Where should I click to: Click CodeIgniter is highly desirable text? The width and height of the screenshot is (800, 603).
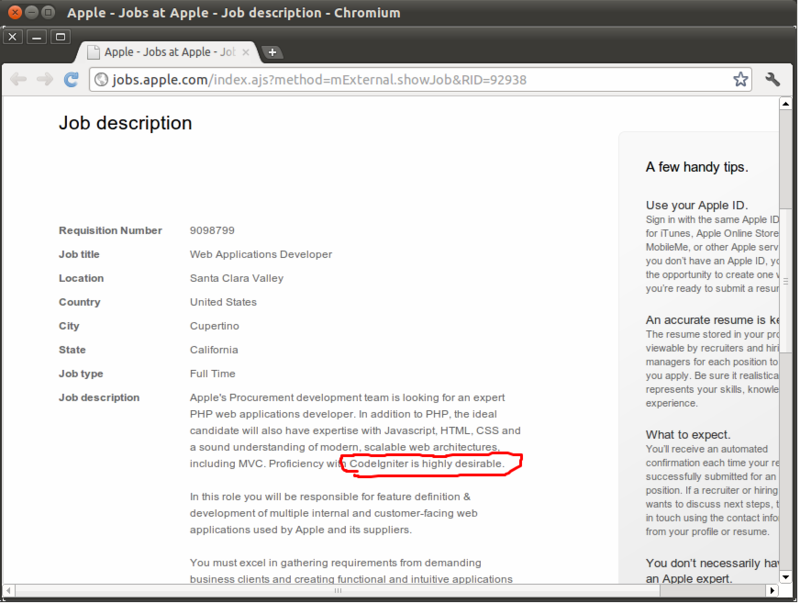click(x=427, y=464)
